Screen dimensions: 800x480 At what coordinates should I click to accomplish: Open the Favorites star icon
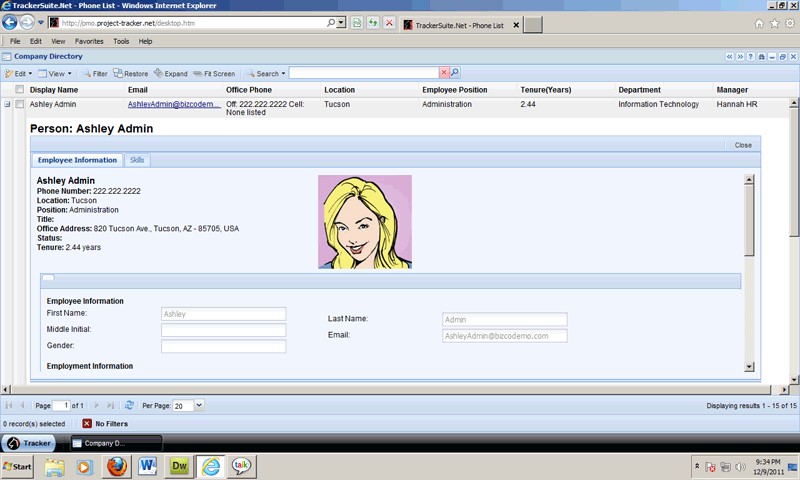pyautogui.click(x=774, y=23)
